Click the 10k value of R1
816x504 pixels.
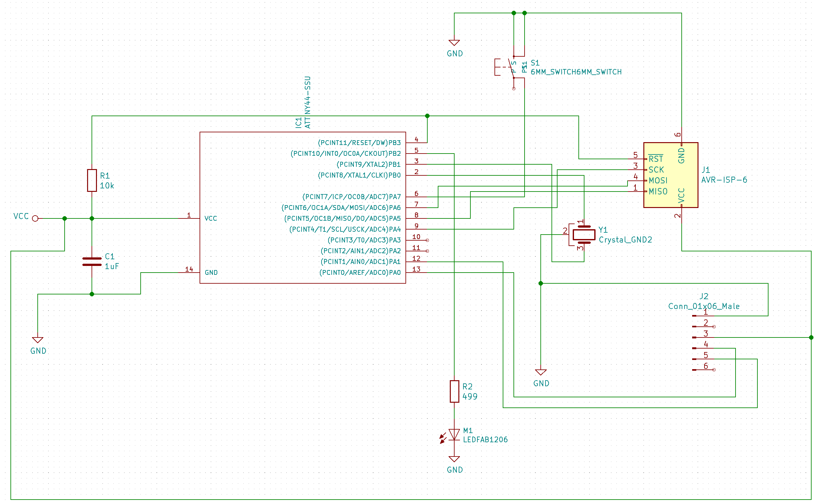point(107,186)
